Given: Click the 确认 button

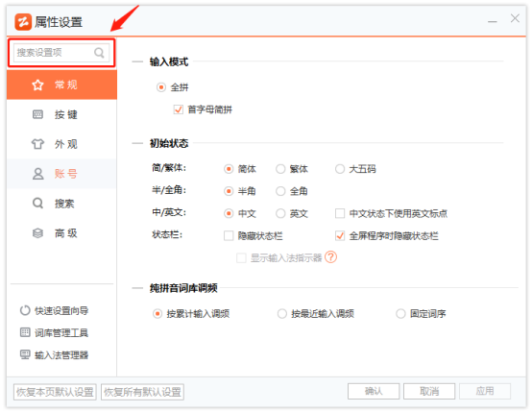Looking at the screenshot, I should [374, 391].
